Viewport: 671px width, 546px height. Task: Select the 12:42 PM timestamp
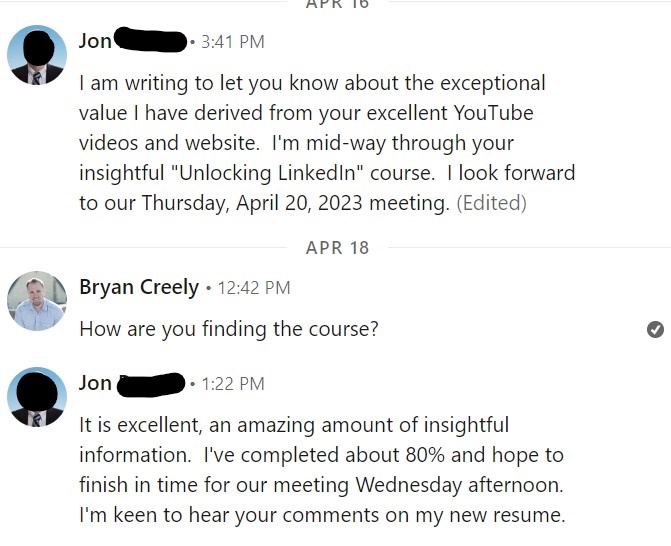[x=254, y=288]
